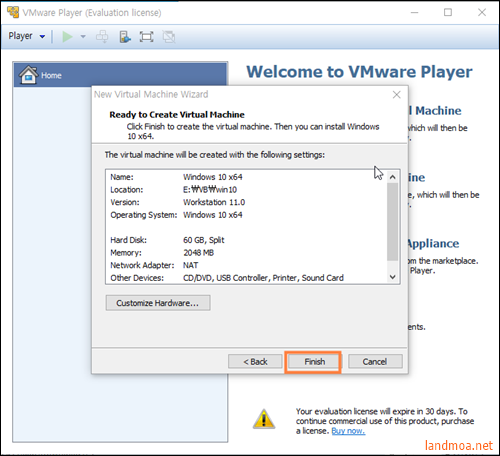Image resolution: width=500 pixels, height=456 pixels.
Task: Click the VMware Player title bar logo
Action: 13,12
